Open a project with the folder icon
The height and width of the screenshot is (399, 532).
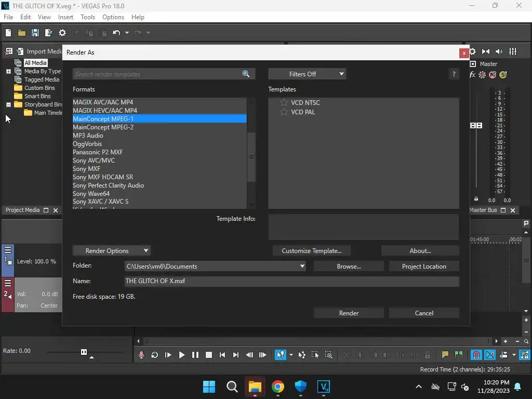22,33
